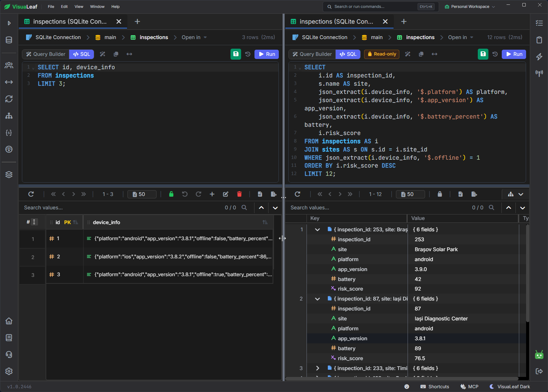Open the View menu
The height and width of the screenshot is (392, 548).
(79, 7)
